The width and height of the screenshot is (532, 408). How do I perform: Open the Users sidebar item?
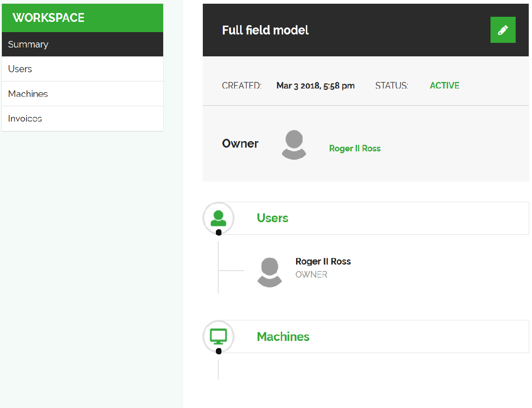coord(83,69)
